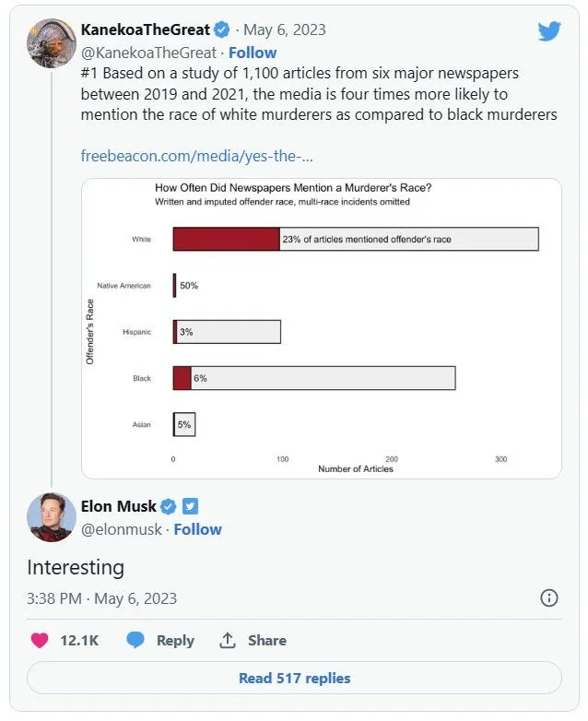Click the 3:38 PM May 6, 2023 timestamp
The image size is (588, 721).
101,598
